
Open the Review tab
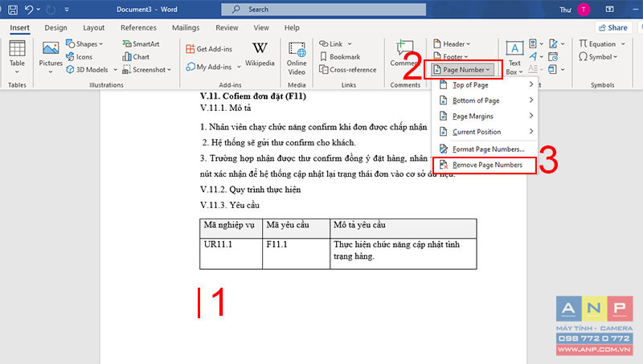click(227, 27)
